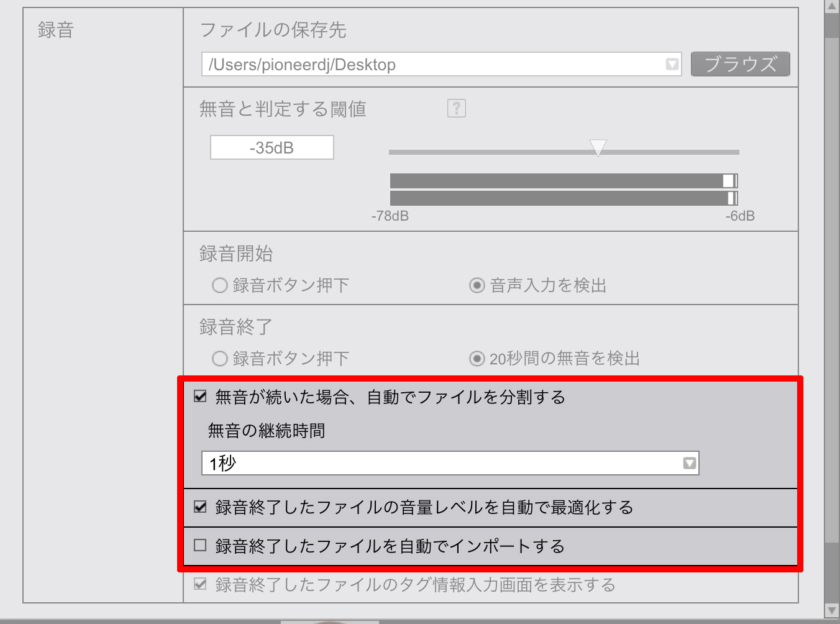Open the file save location dropdown
The width and height of the screenshot is (840, 624).
click(672, 65)
